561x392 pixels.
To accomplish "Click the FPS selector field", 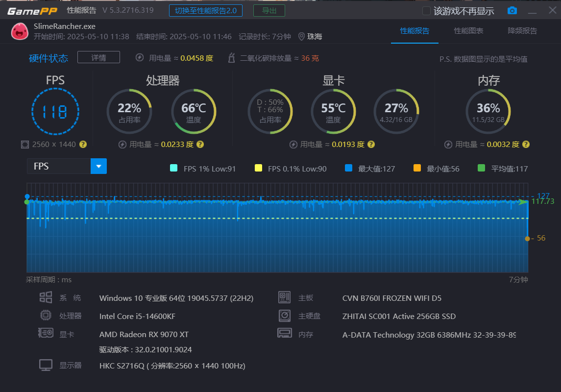I will (x=67, y=166).
